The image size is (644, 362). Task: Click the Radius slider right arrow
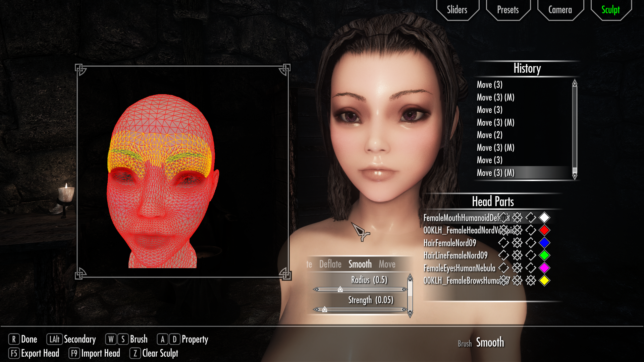click(405, 289)
